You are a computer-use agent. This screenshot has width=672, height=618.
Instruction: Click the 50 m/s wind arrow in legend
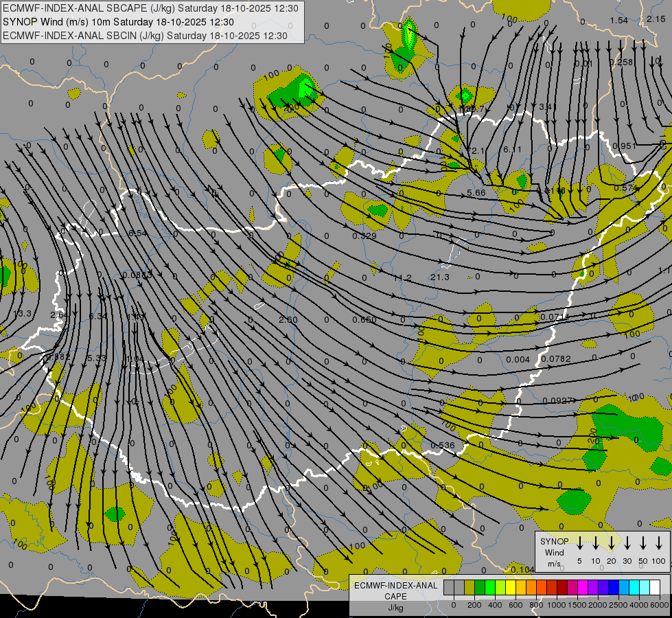coord(643,543)
